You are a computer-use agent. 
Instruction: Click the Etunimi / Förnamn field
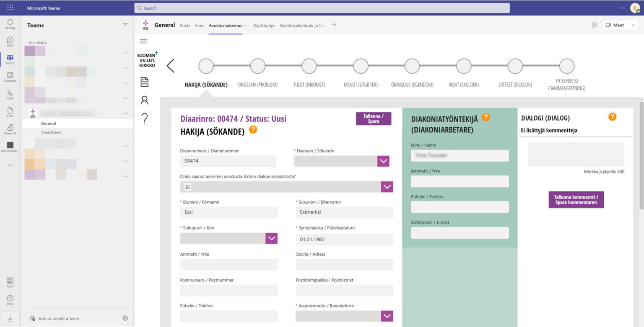point(229,212)
